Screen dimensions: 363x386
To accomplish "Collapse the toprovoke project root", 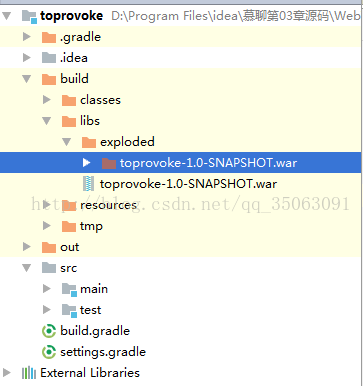I will 7,16.
